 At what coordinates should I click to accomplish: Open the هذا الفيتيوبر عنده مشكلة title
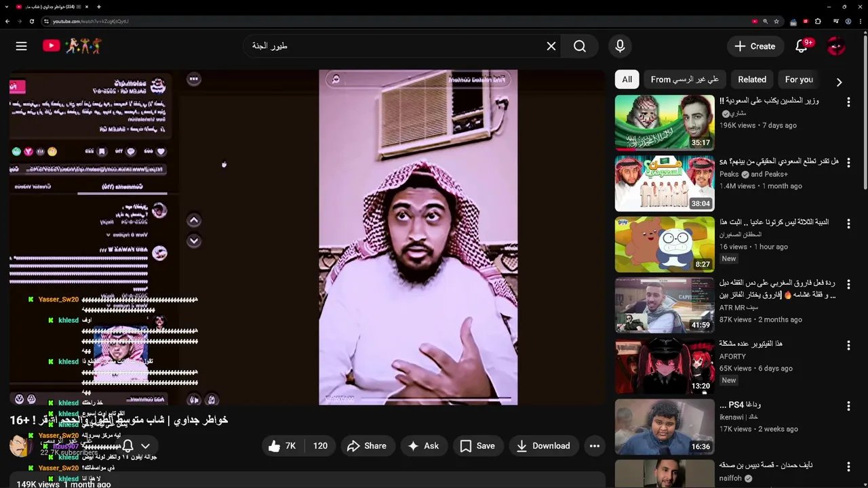tap(751, 344)
